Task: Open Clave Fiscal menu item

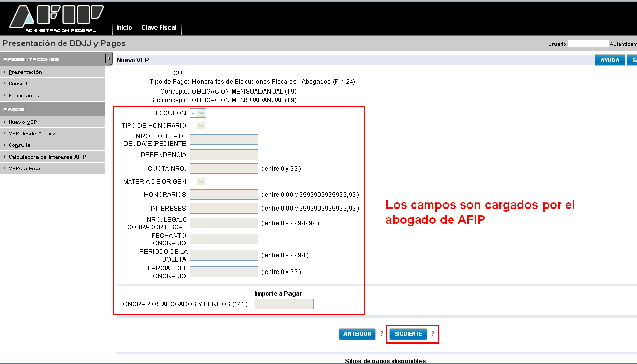Action: pyautogui.click(x=159, y=28)
